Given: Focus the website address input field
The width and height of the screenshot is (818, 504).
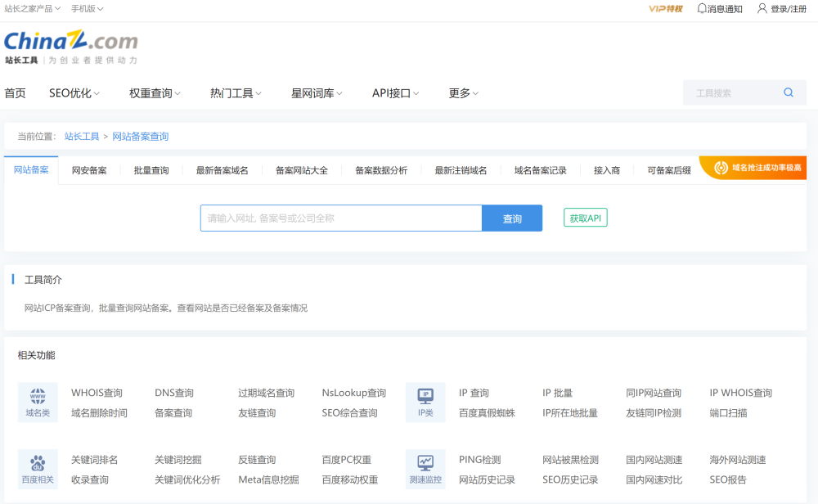Looking at the screenshot, I should point(340,218).
